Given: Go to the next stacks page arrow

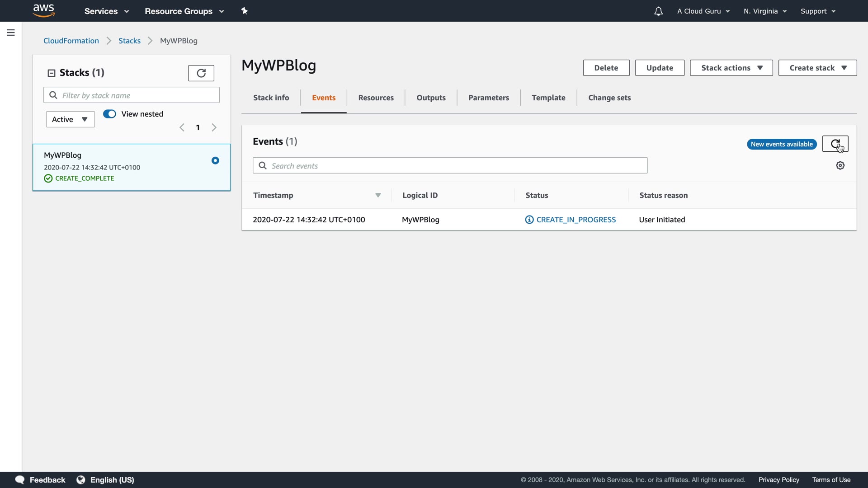Looking at the screenshot, I should pyautogui.click(x=214, y=127).
